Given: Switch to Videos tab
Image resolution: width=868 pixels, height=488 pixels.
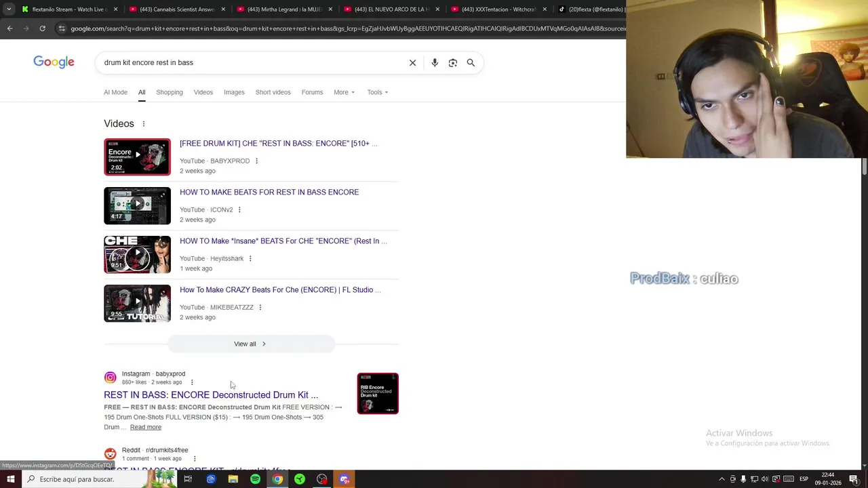Looking at the screenshot, I should [x=203, y=92].
